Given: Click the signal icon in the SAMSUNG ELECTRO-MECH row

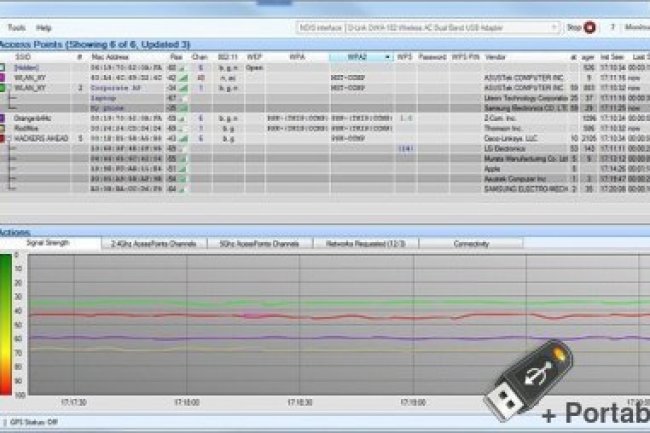Looking at the screenshot, I should click(183, 189).
